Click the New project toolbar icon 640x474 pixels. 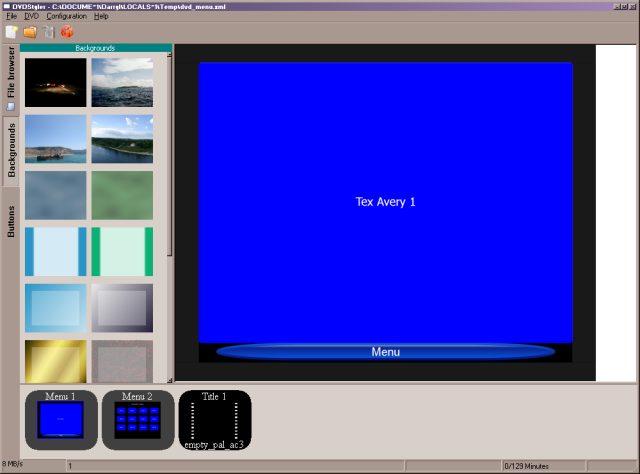click(x=11, y=32)
